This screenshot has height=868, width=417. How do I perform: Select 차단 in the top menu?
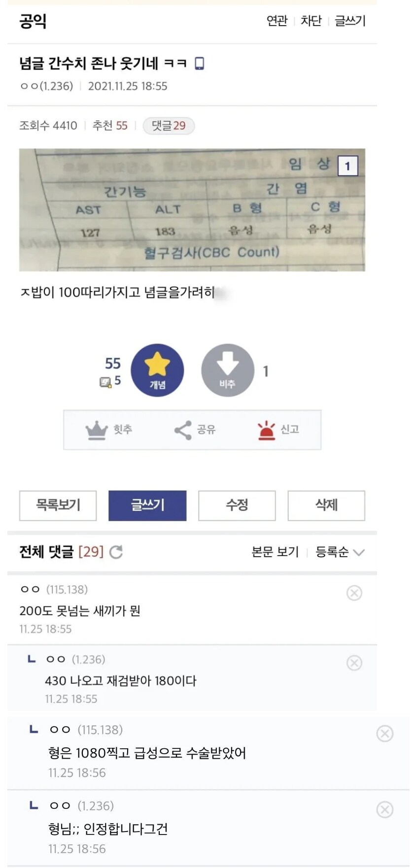click(x=311, y=21)
